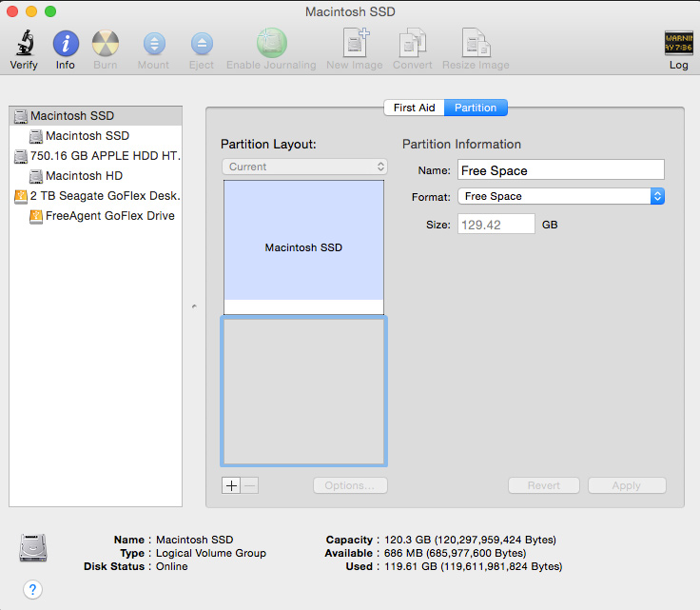Click the Apply button

pos(627,485)
